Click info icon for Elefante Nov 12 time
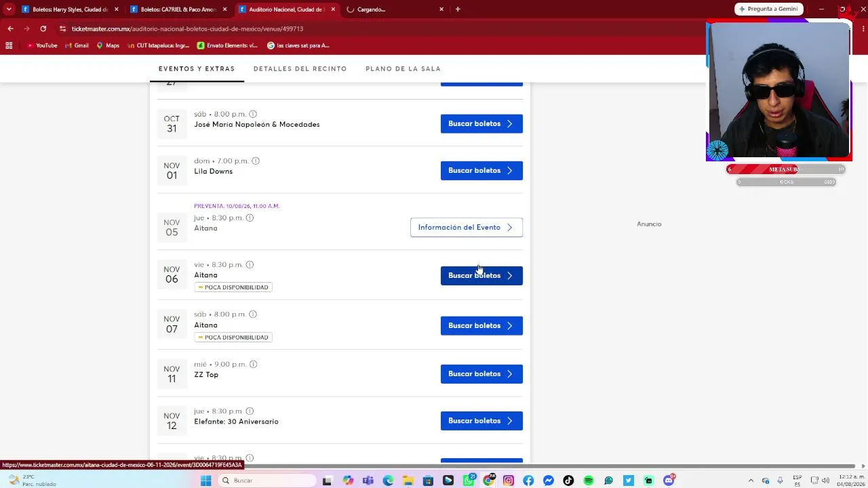 [x=250, y=411]
